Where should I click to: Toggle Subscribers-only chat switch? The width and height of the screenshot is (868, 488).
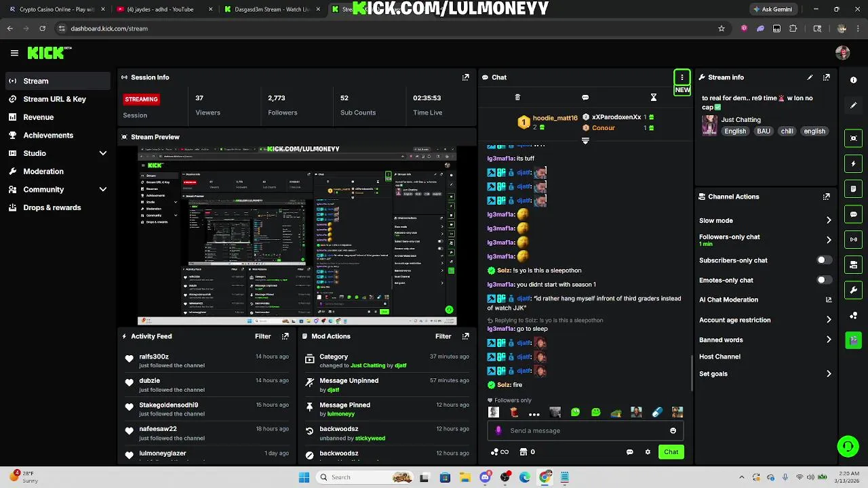click(x=823, y=260)
